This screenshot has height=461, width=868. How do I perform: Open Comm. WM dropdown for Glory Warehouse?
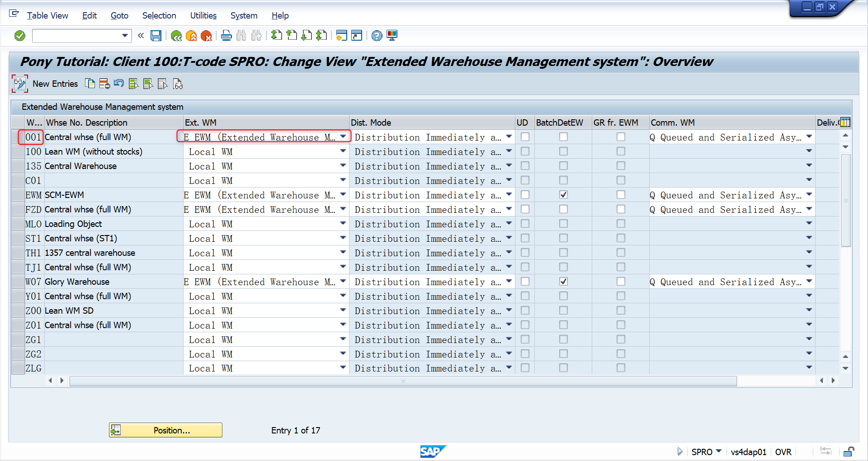[x=809, y=282]
